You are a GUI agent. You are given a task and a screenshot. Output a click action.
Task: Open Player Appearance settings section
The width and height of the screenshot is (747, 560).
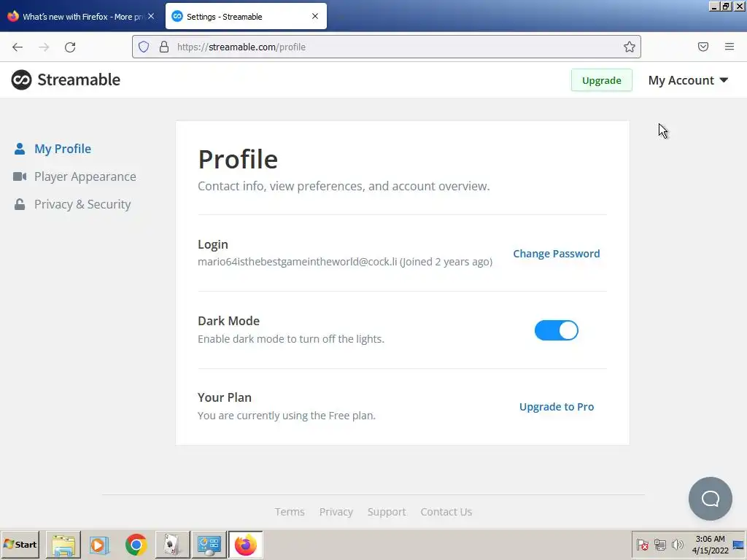point(85,176)
